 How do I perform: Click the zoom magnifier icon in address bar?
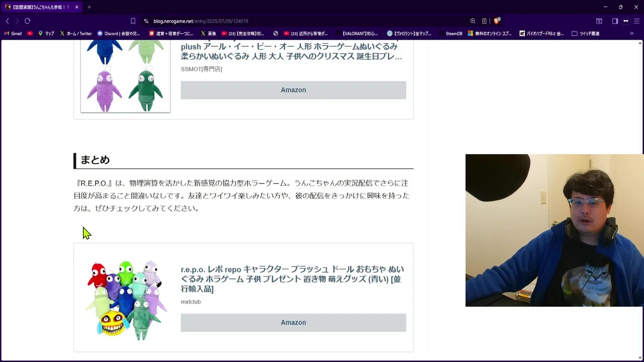click(473, 21)
